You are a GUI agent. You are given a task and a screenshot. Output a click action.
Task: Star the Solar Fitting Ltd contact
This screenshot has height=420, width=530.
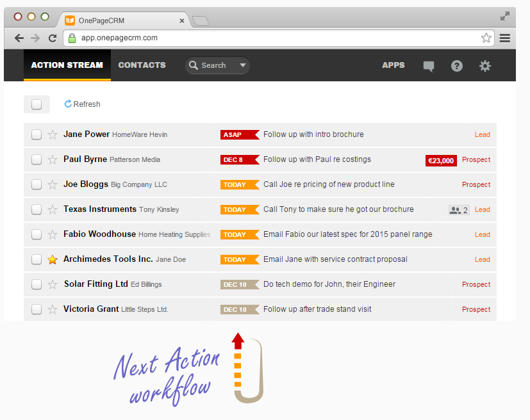(53, 285)
